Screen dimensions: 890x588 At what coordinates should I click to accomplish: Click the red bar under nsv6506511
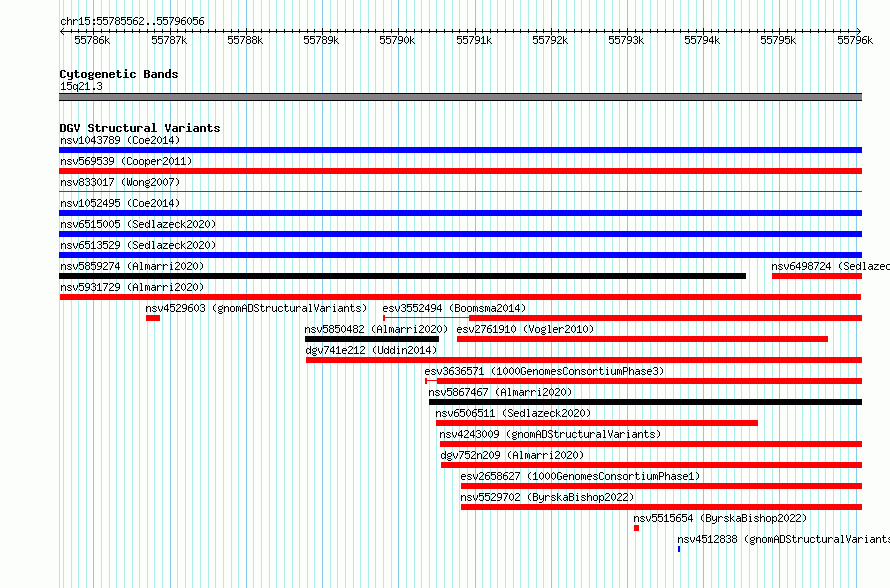(x=597, y=423)
